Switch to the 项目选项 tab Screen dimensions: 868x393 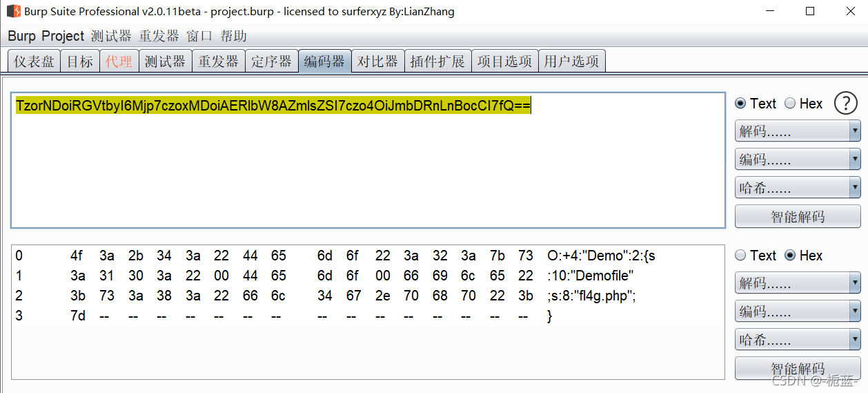(x=504, y=61)
